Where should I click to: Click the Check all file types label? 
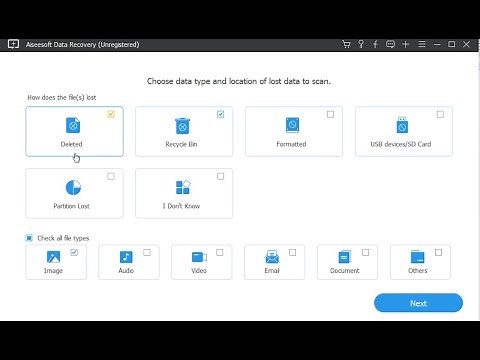63,238
